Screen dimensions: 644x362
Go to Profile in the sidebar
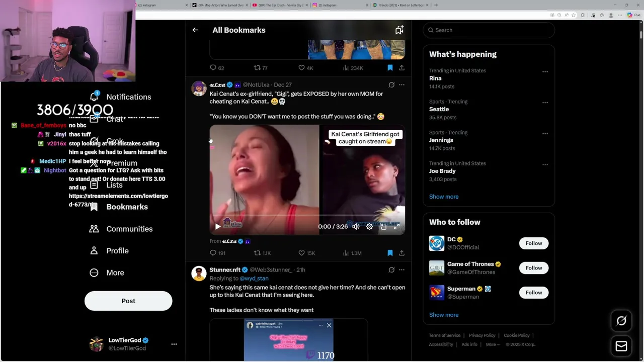click(109, 250)
